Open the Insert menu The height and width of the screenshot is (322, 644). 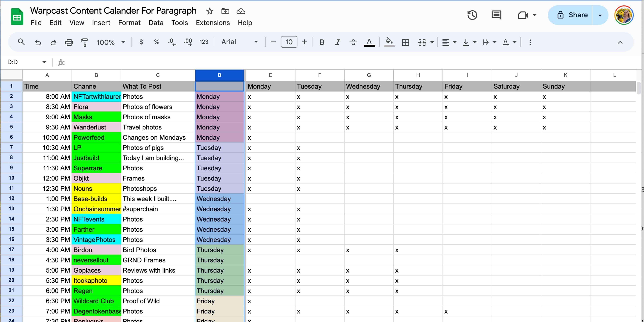101,23
